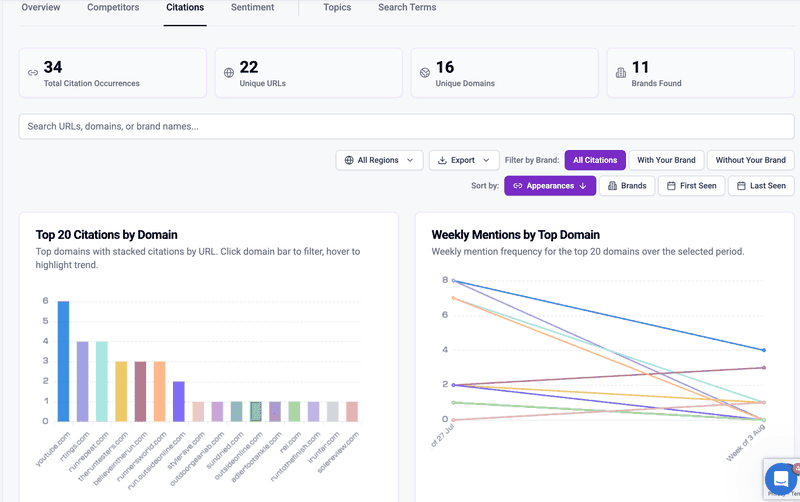
Task: Go to the Search Terms tab
Action: click(x=407, y=8)
